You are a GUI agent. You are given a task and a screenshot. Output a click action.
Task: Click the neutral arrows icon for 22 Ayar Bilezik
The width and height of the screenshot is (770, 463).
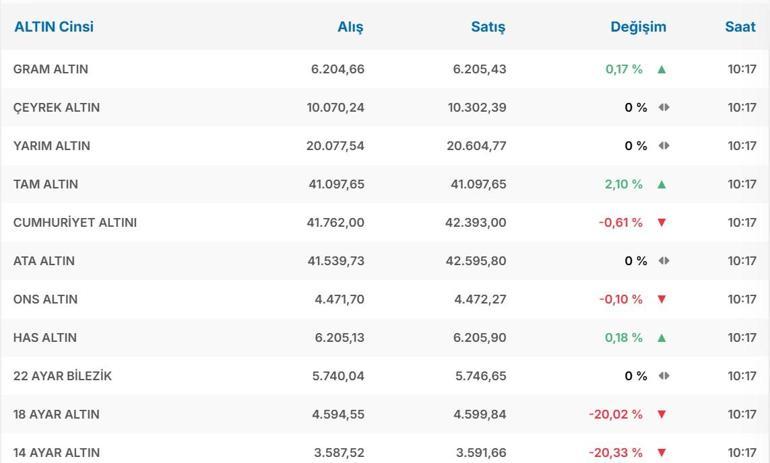tap(664, 376)
